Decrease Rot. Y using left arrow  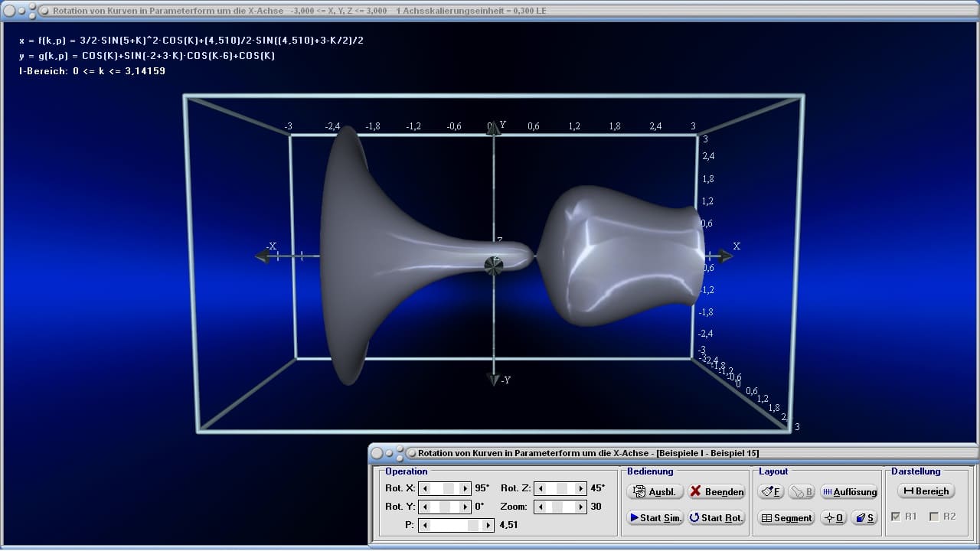click(426, 507)
